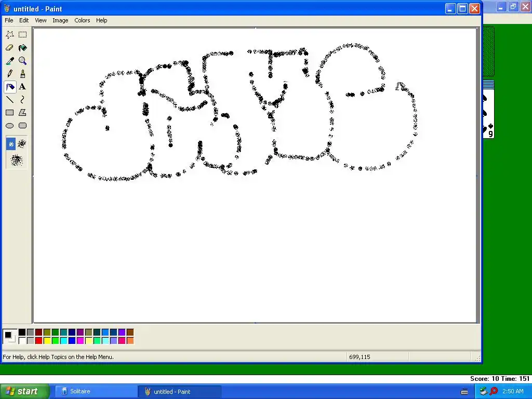Pick the Fill With Color bucket tool

pos(22,48)
